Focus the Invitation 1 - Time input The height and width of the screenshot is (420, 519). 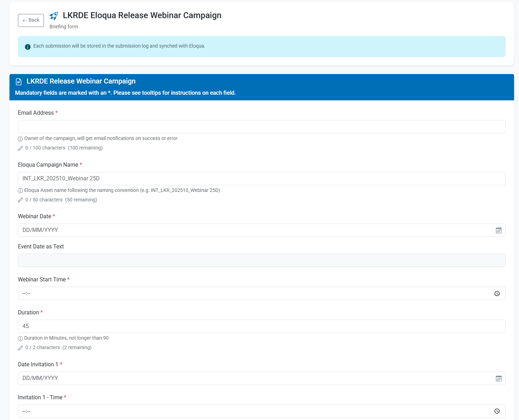[x=262, y=411]
